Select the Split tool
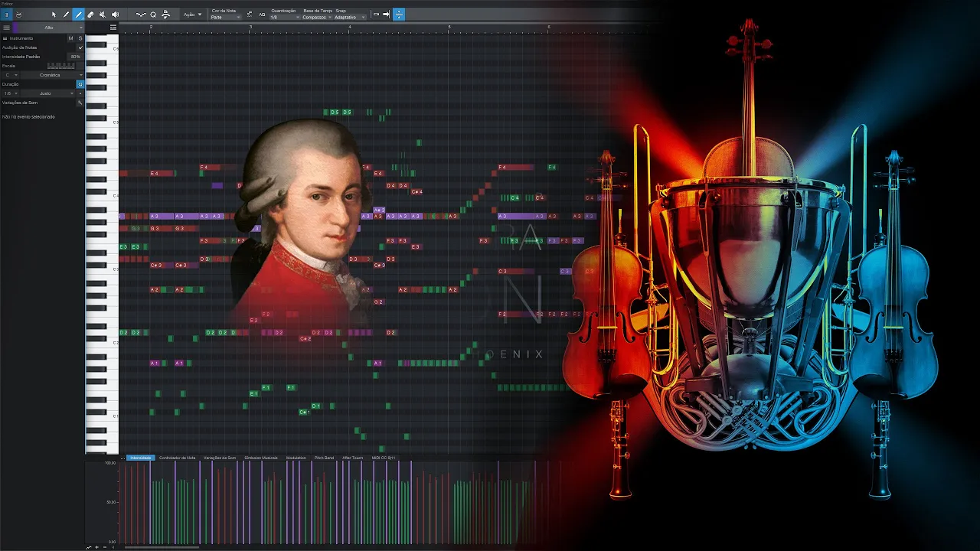The height and width of the screenshot is (551, 980). [x=66, y=15]
